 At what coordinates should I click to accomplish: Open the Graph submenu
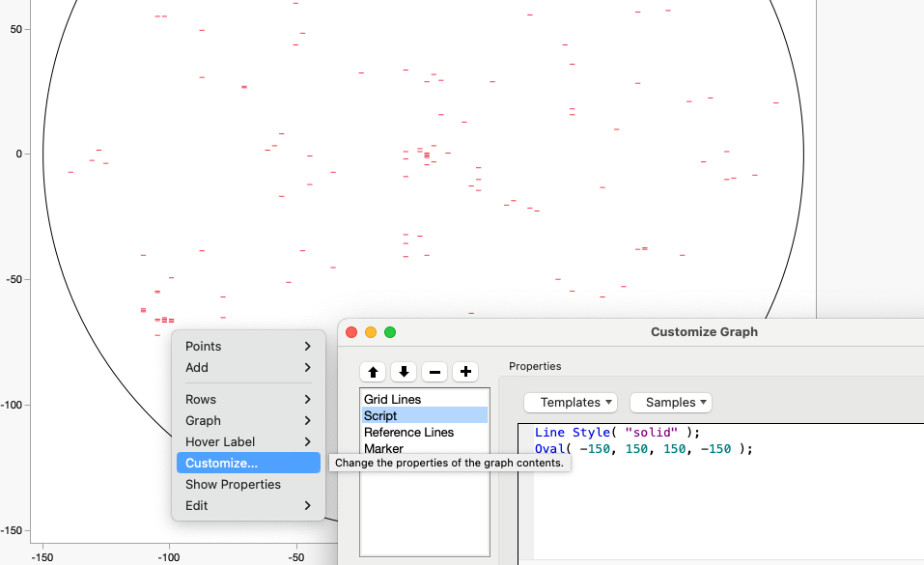(x=248, y=420)
